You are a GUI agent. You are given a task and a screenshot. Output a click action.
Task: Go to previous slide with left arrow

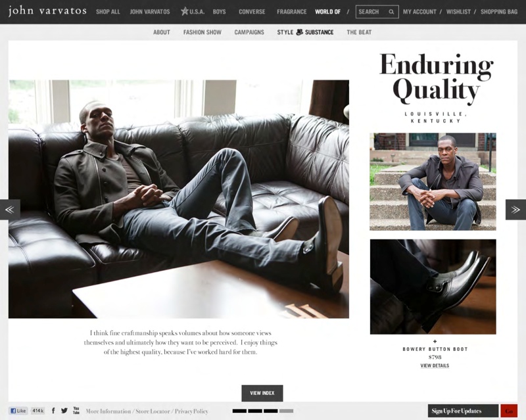click(x=10, y=210)
